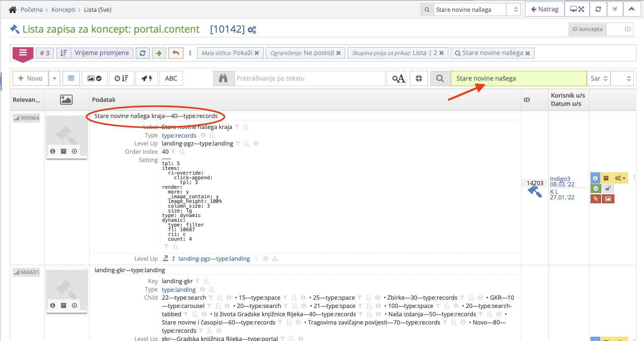Collapse using the top bar chevron up
This screenshot has width=644, height=341.
tap(632, 9)
